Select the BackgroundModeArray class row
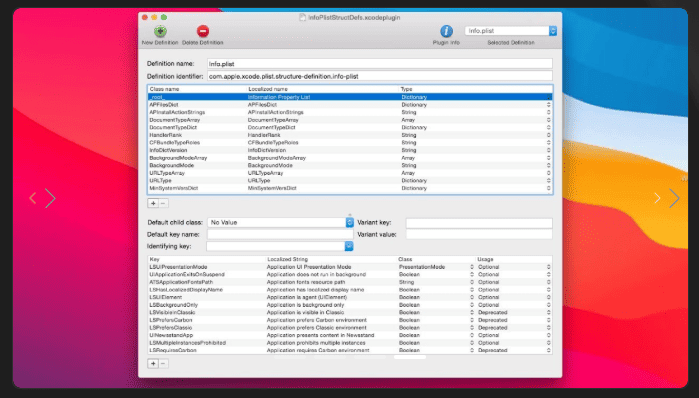The image size is (699, 398). [350, 158]
